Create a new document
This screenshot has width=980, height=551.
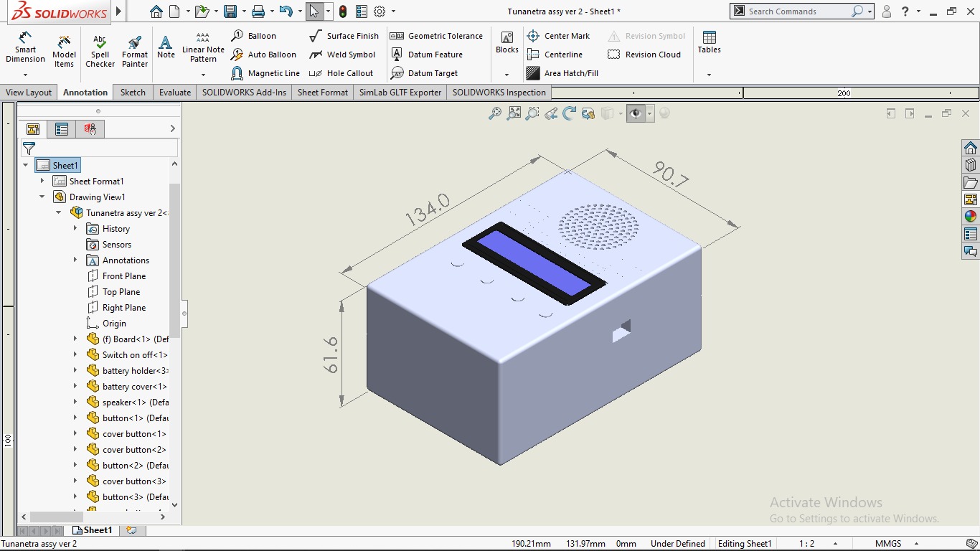[175, 11]
